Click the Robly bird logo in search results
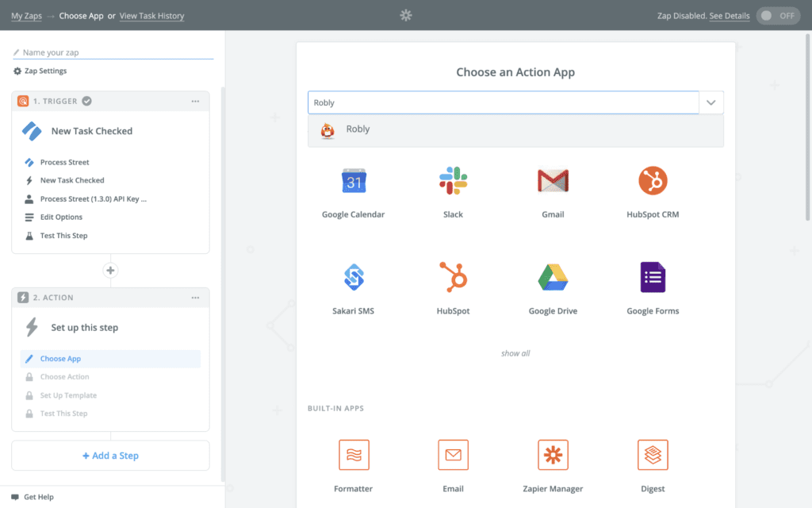Image resolution: width=812 pixels, height=508 pixels. (327, 131)
